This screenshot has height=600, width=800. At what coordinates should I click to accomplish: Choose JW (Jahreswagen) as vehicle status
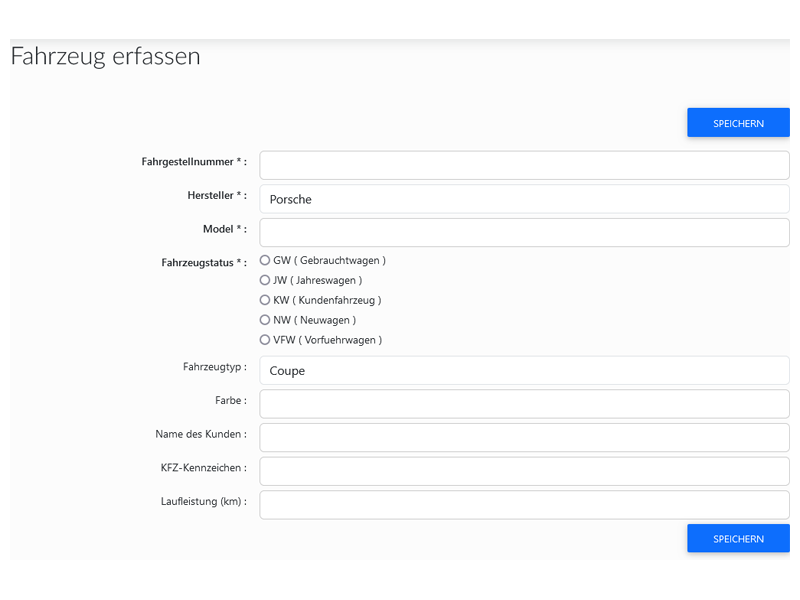pyautogui.click(x=265, y=280)
